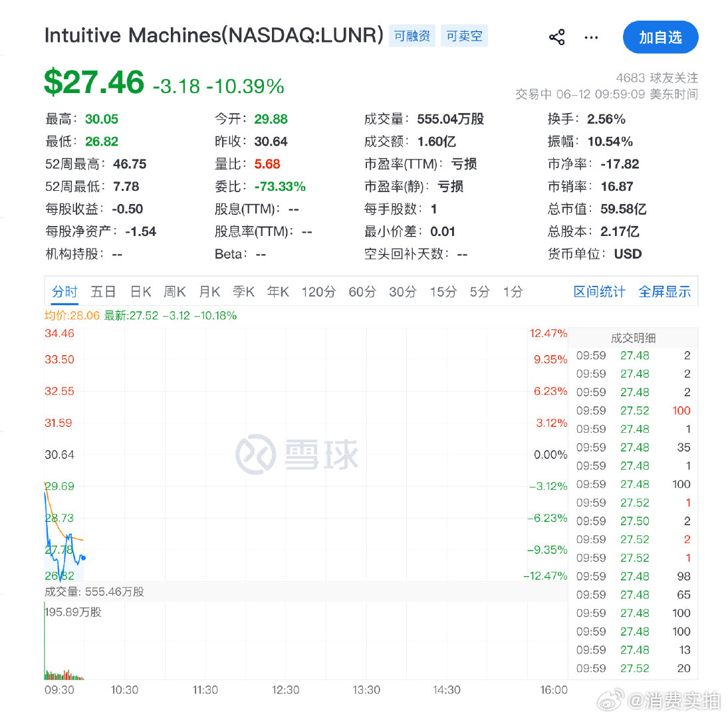The height and width of the screenshot is (718, 728).
Task: Click the 总市值 value 59.58亿
Action: point(623,209)
